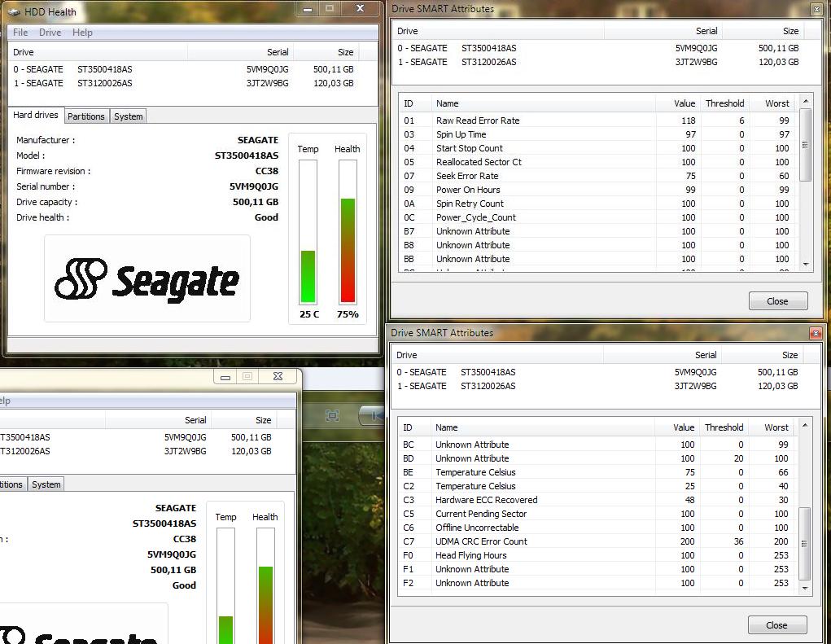
Task: Click down arrow of bottom SMART attributes scrollbar
Action: [x=804, y=589]
